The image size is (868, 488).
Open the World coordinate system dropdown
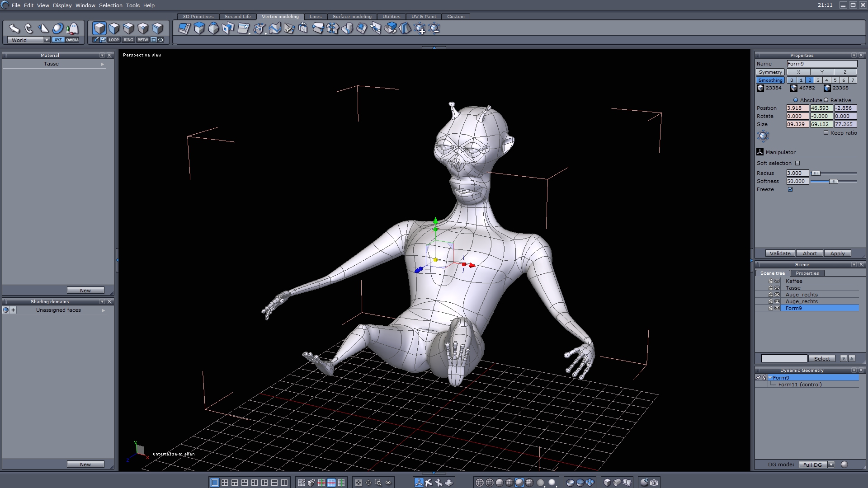(x=47, y=40)
